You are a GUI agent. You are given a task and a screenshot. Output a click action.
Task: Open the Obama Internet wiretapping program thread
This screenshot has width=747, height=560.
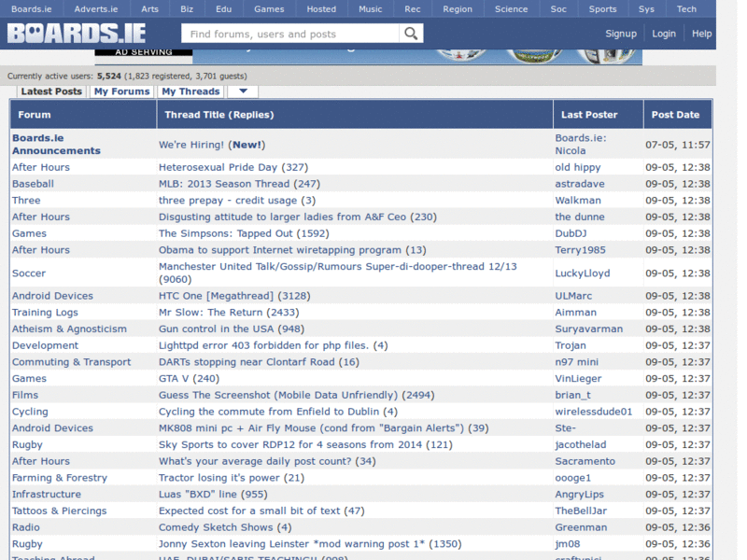point(280,250)
